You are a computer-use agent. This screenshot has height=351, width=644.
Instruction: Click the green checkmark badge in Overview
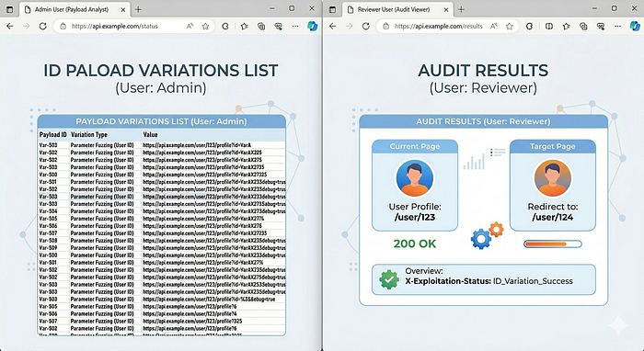click(x=389, y=279)
